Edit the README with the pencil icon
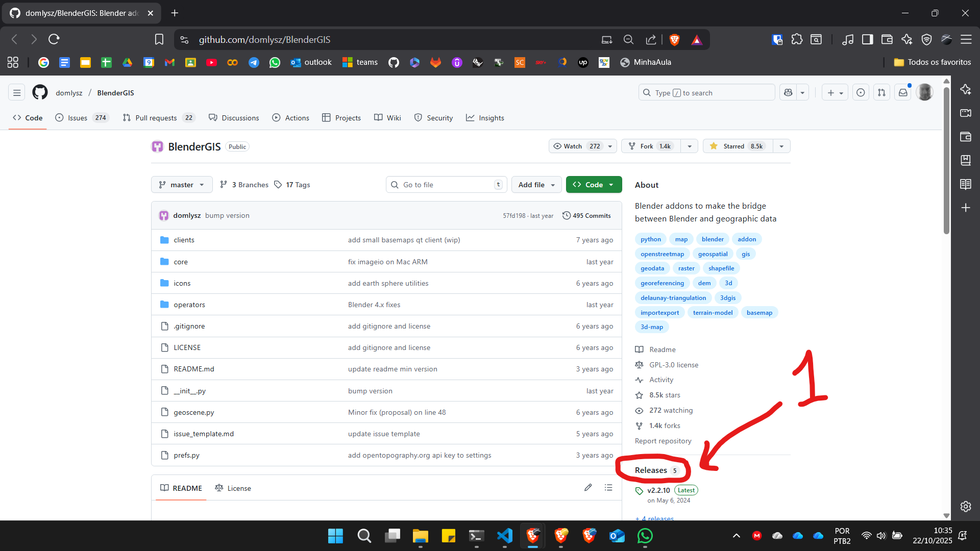This screenshot has height=551, width=980. coord(588,488)
